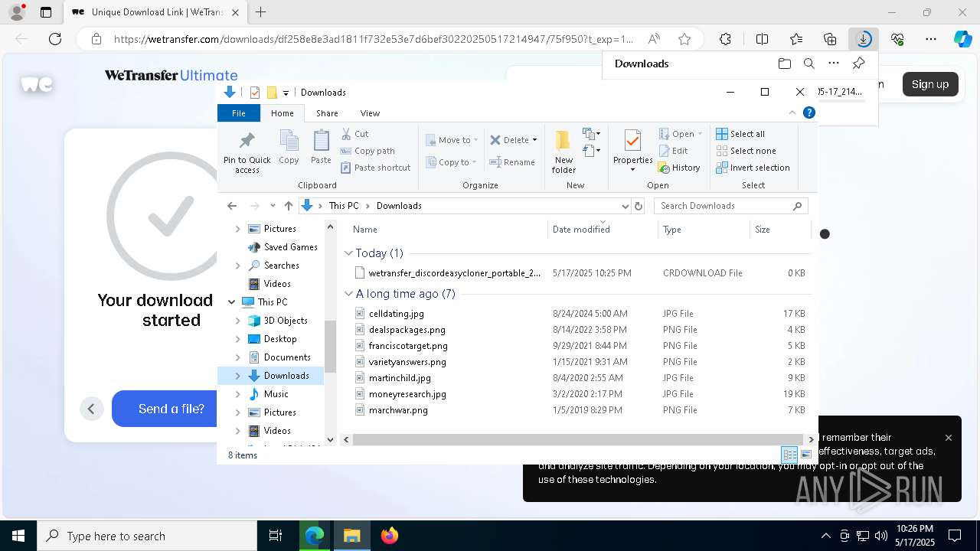Collapse the Today group

click(x=348, y=253)
